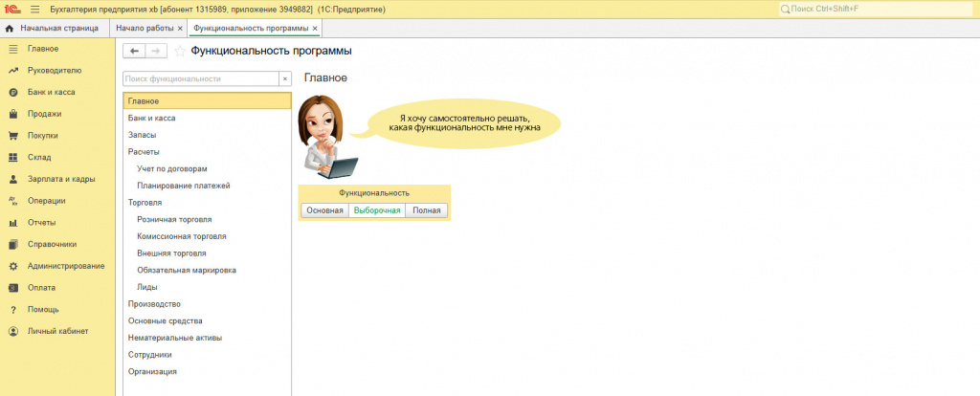Close the Начало работы tab

coord(180,29)
